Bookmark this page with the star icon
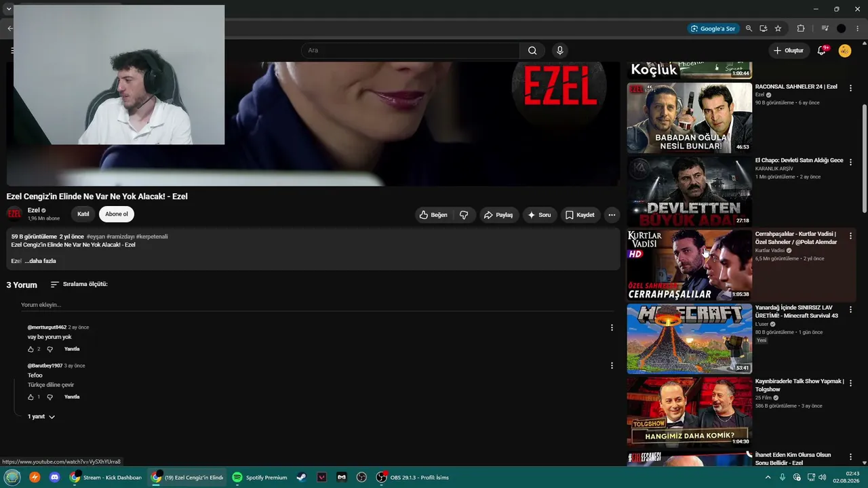The width and height of the screenshot is (868, 488). [x=778, y=28]
